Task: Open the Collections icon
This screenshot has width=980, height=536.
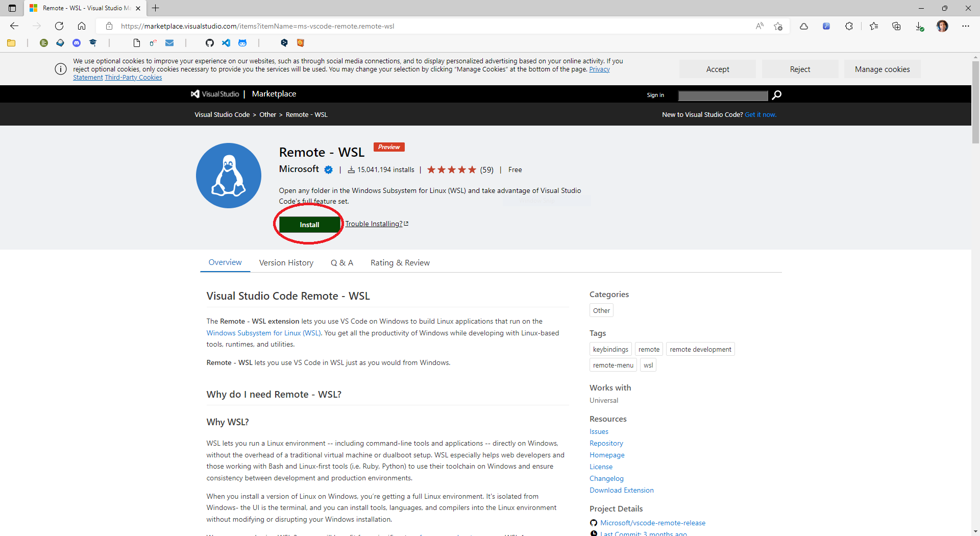Action: (x=896, y=26)
